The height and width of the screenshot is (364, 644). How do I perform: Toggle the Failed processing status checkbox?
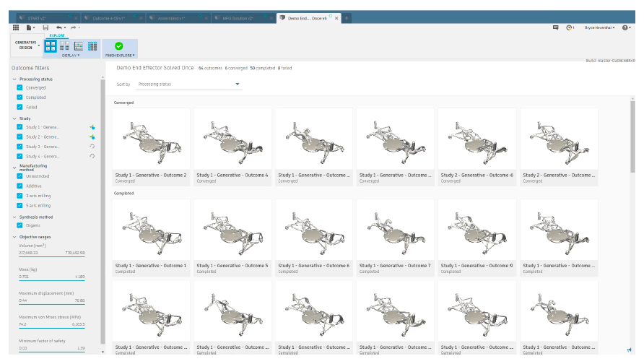click(x=20, y=107)
